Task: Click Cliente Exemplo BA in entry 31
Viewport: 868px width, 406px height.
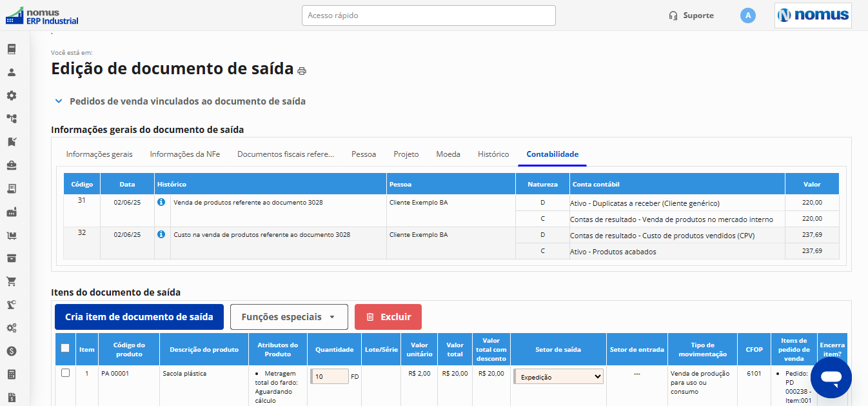Action: pos(419,202)
